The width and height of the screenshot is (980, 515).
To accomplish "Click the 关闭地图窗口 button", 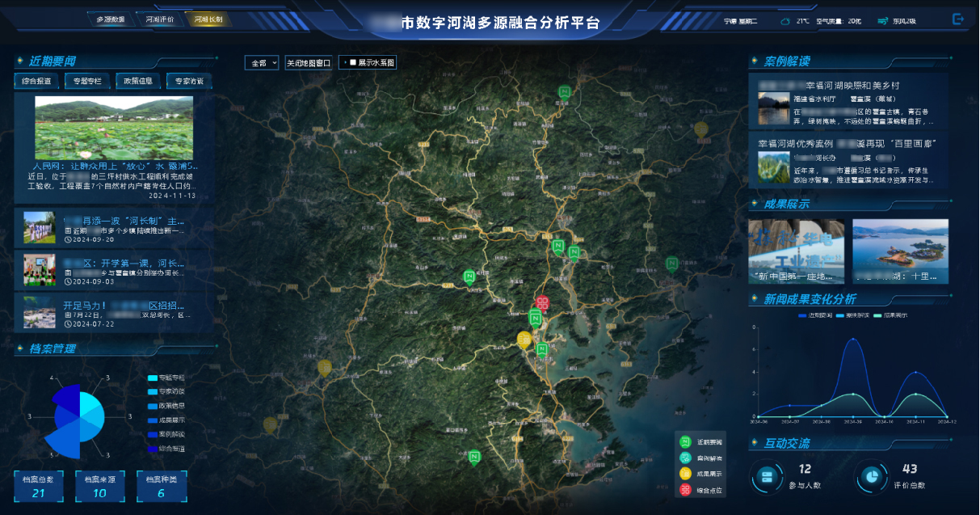I will coord(309,62).
